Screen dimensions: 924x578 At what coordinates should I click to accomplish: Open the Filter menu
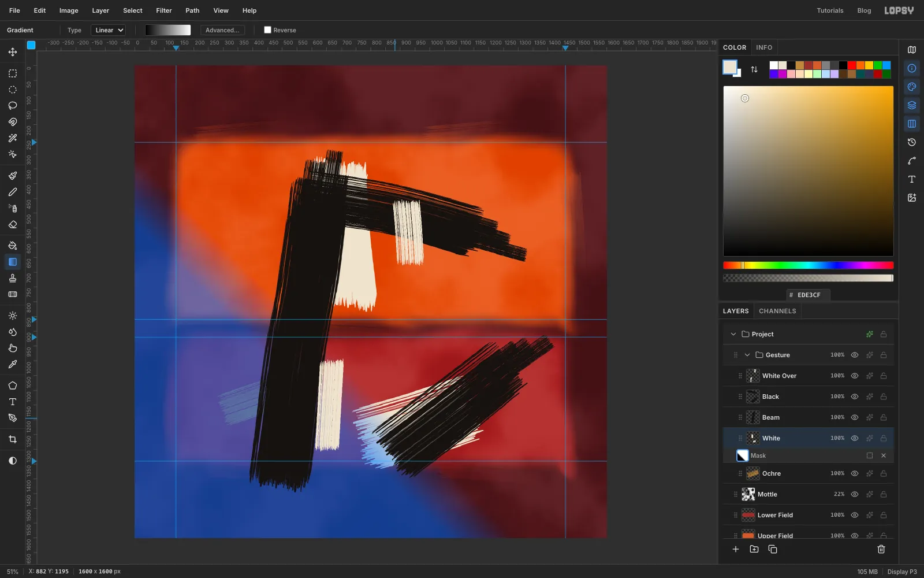click(x=164, y=10)
